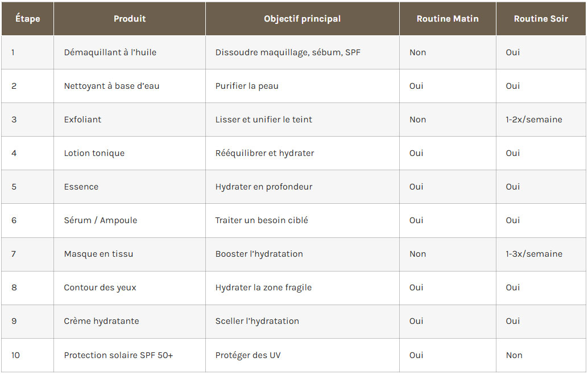Click "Dissoudre maquillage, sébum, SPF" objective text
The image size is (588, 374).
click(288, 52)
